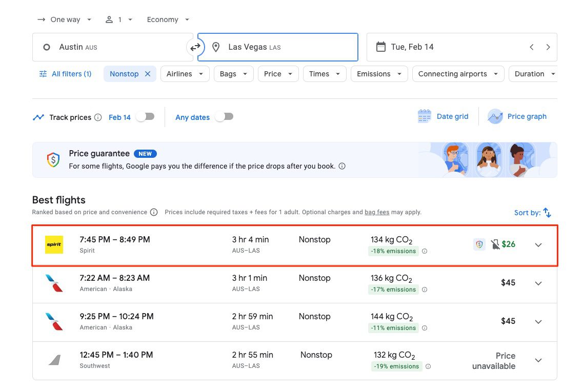Image resolution: width=583 pixels, height=392 pixels.
Task: Click the bag fees link
Action: 377,212
